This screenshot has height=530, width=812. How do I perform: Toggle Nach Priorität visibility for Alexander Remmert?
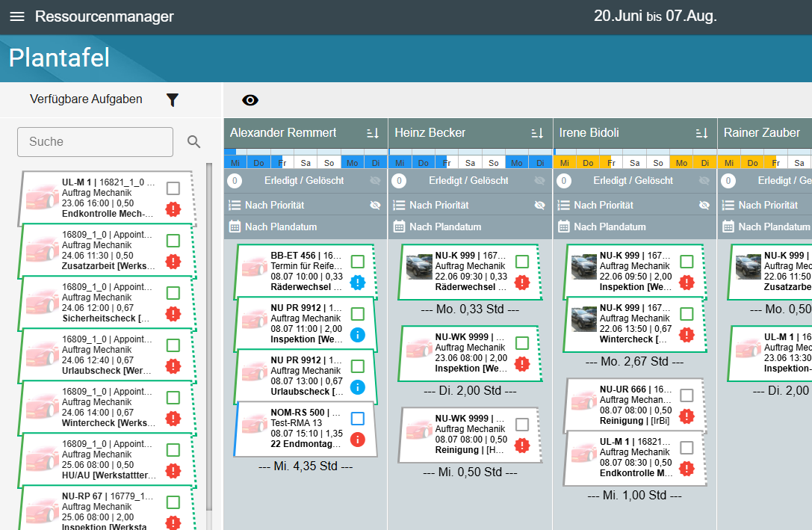(x=375, y=205)
